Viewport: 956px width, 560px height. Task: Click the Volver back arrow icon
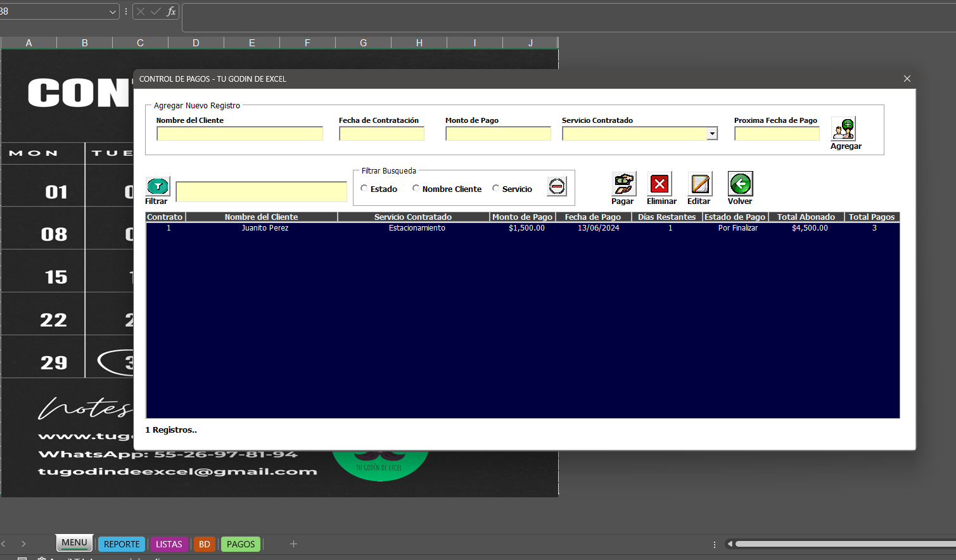740,184
